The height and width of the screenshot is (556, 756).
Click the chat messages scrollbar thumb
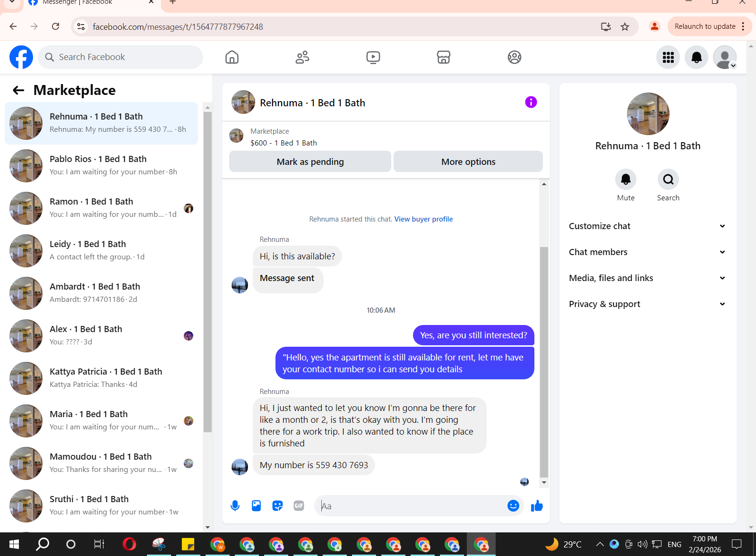tap(544, 362)
